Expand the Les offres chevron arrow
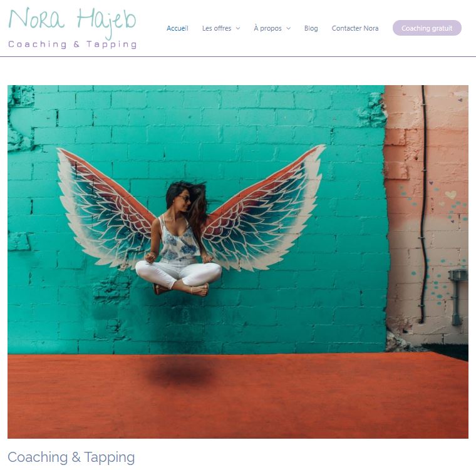Viewport: 476px width, 470px height. click(238, 28)
